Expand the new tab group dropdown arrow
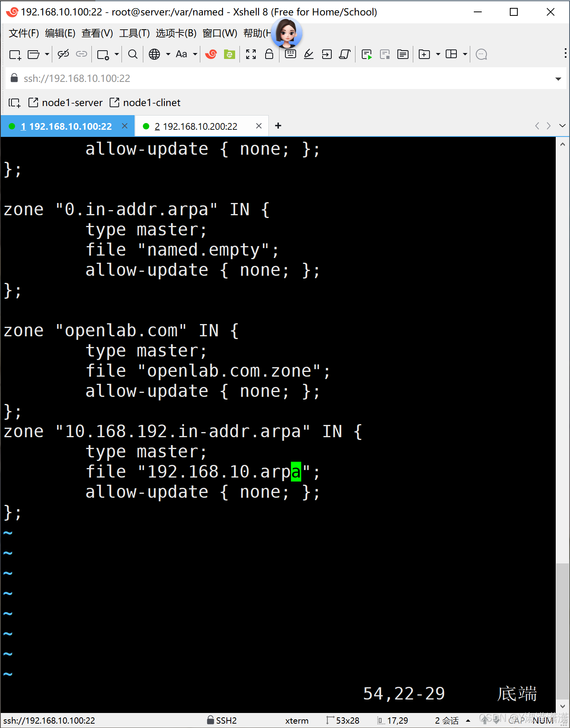Viewport: 570px width, 728px height. pyautogui.click(x=438, y=54)
